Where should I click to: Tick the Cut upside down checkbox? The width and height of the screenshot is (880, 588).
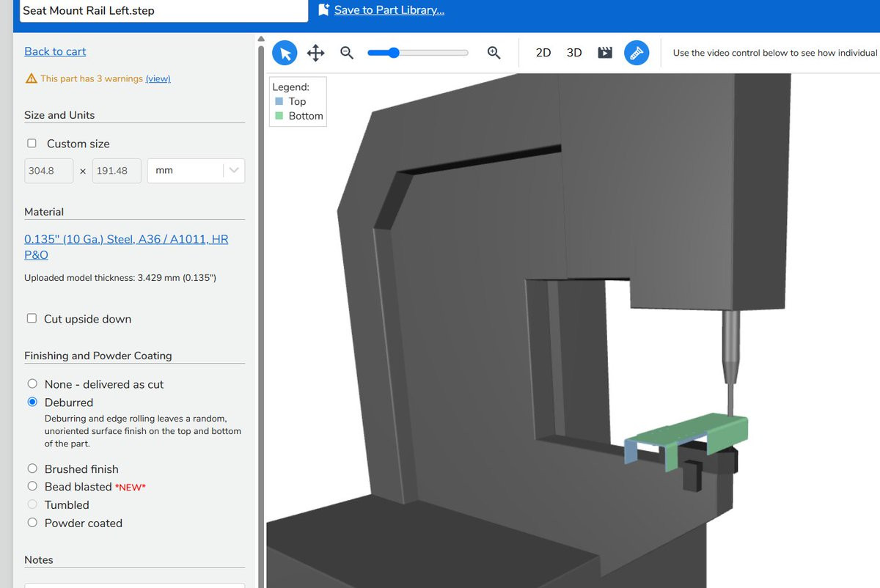[x=32, y=318]
